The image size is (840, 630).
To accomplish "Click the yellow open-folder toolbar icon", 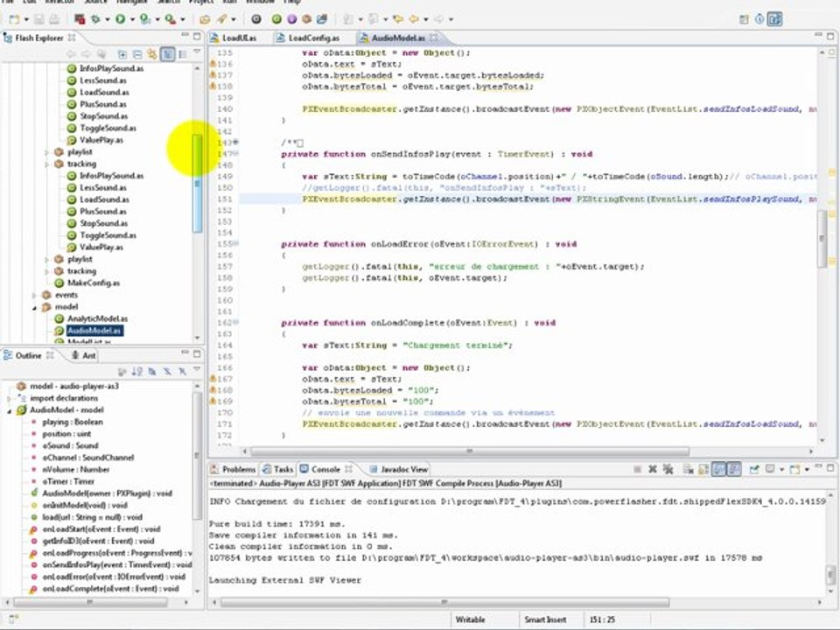I will pos(205,19).
